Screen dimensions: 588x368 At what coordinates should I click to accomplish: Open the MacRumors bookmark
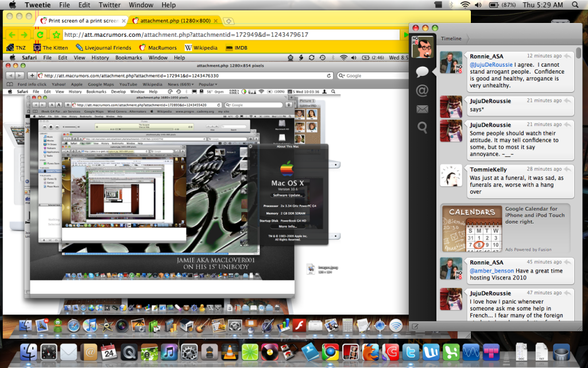tap(157, 48)
